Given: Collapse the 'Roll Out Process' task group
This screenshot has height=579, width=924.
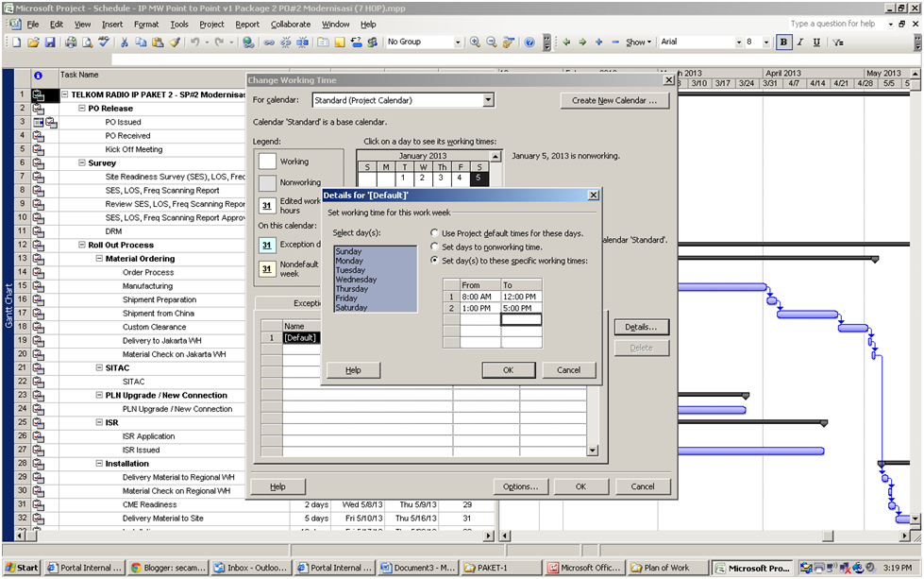Looking at the screenshot, I should [82, 245].
